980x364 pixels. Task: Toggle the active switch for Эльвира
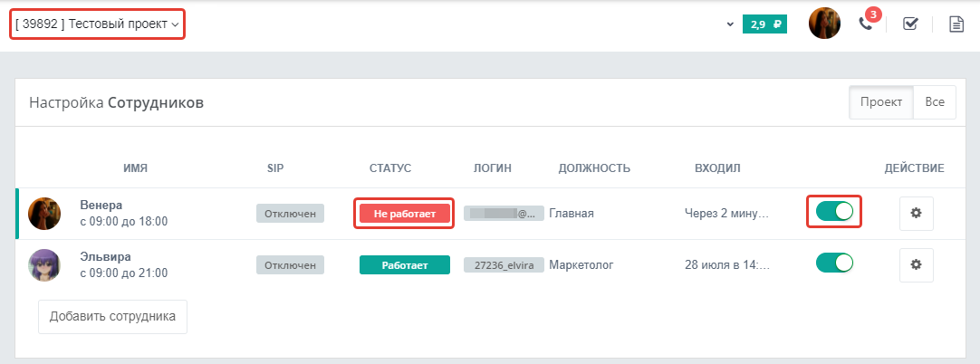pyautogui.click(x=834, y=263)
